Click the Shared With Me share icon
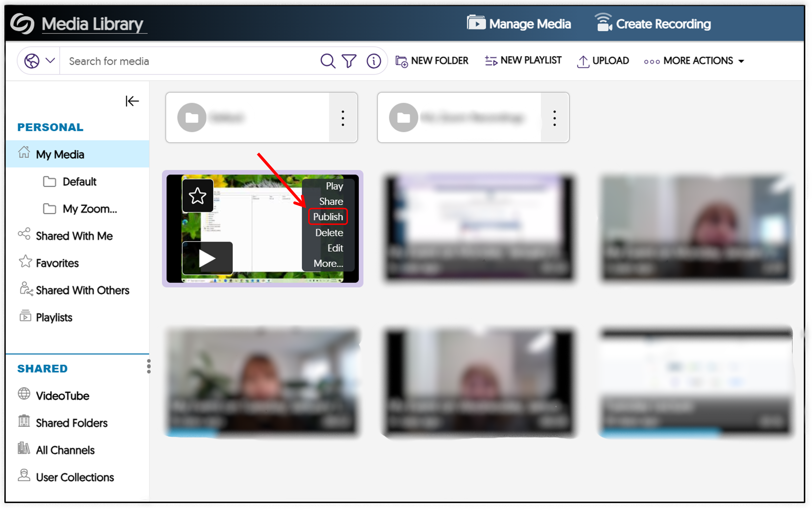Screen dimensions: 812x510 pos(24,234)
